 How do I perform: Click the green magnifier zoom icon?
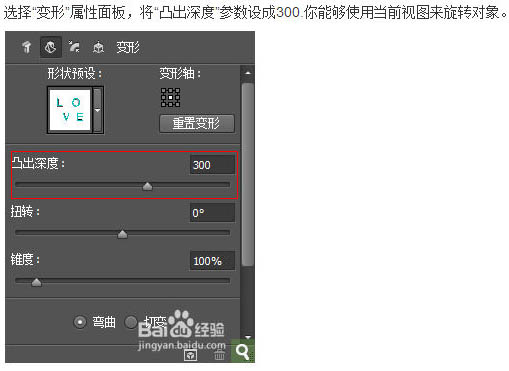243,351
